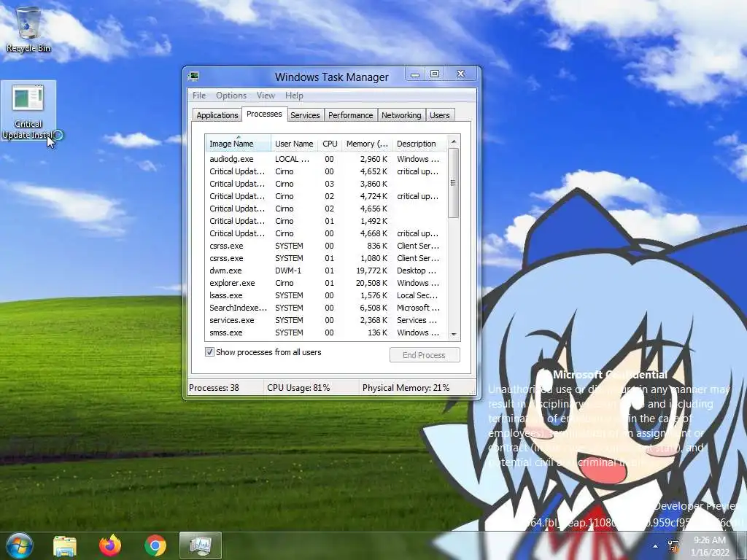747x560 pixels.
Task: Select Critical Update process using 1,492 K
Action: (x=326, y=221)
